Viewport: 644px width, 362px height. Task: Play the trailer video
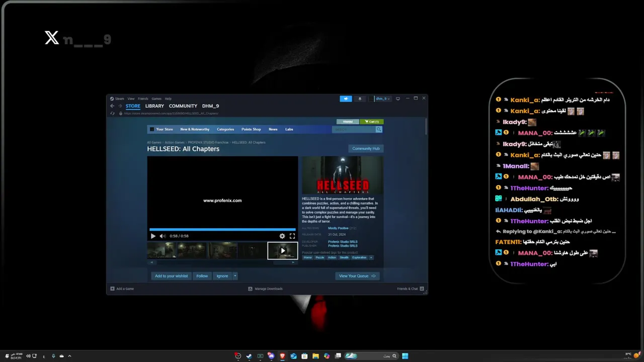click(153, 236)
